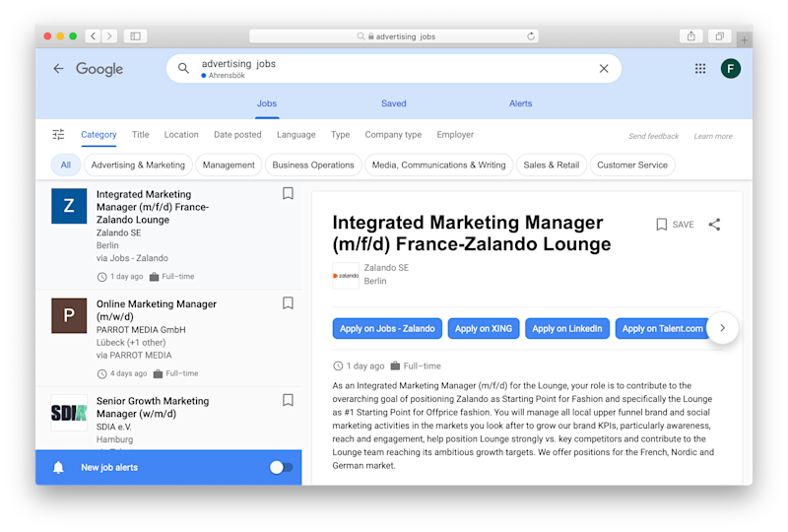Viewport: 788px width, 532px height.
Task: Click the advertising jobs search field
Action: coord(394,68)
